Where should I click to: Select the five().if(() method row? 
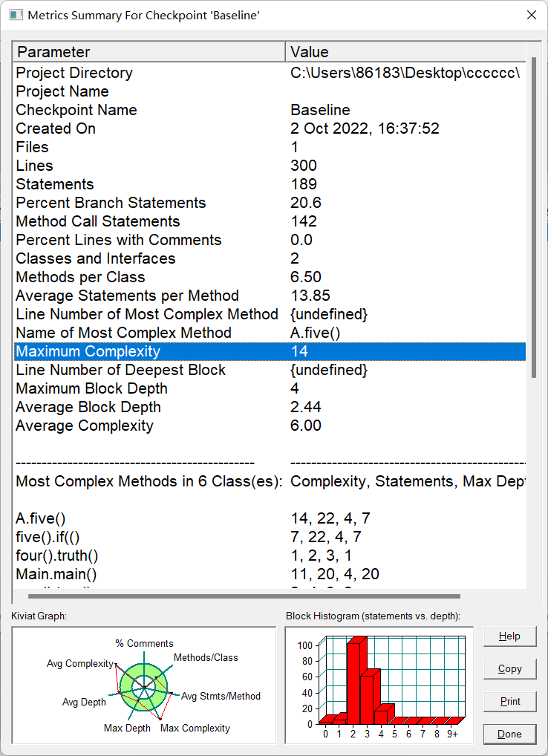270,537
